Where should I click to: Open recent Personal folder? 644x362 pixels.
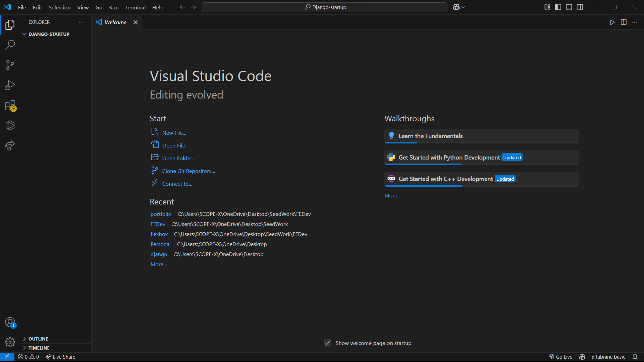coord(160,244)
